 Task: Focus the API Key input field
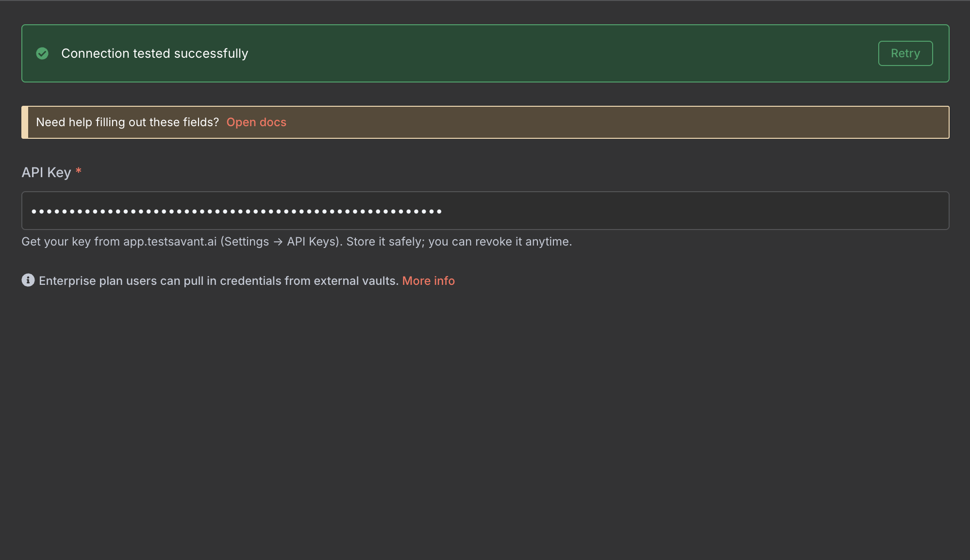pyautogui.click(x=485, y=211)
